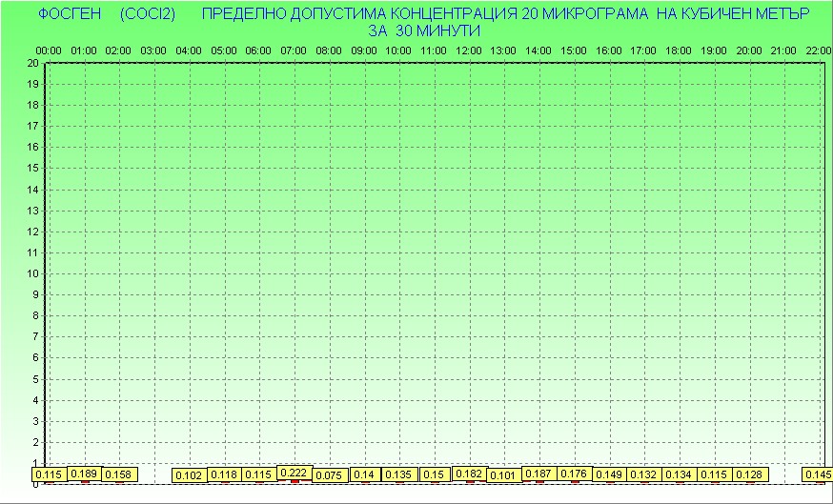Select the 00:00 time axis label
Image resolution: width=833 pixels, height=504 pixels.
coord(49,50)
